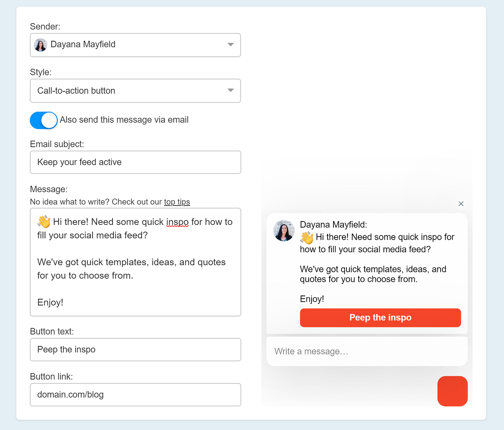Viewport: 504px width, 430px height.
Task: Click the Button link: label
Action: (52, 377)
